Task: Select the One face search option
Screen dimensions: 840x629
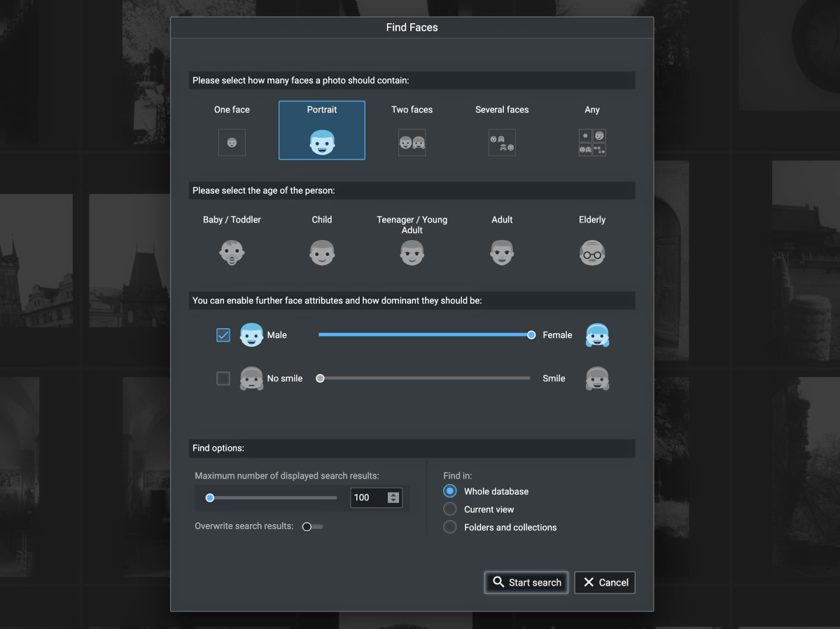Action: (x=232, y=142)
